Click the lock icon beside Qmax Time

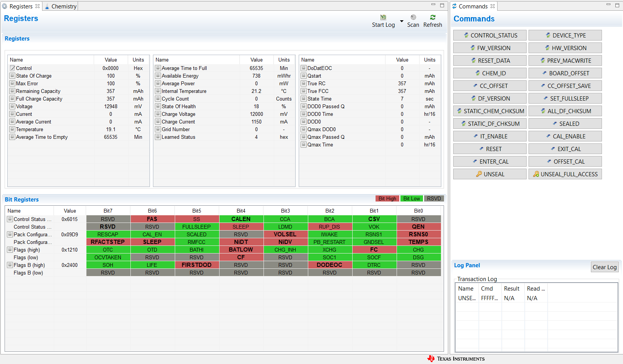tap(304, 145)
